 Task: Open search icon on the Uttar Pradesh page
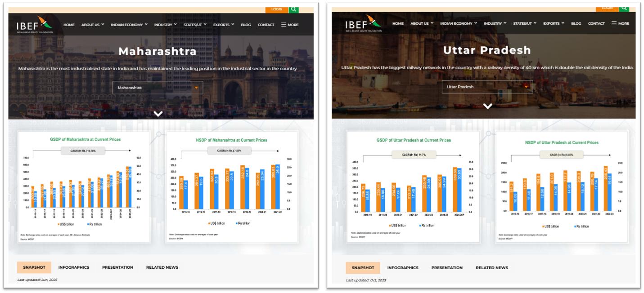click(623, 8)
